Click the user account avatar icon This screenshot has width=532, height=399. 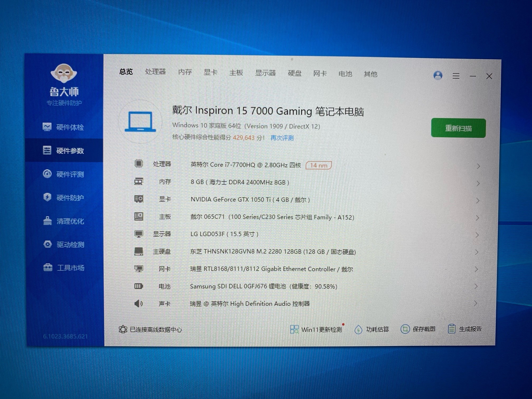pyautogui.click(x=438, y=76)
